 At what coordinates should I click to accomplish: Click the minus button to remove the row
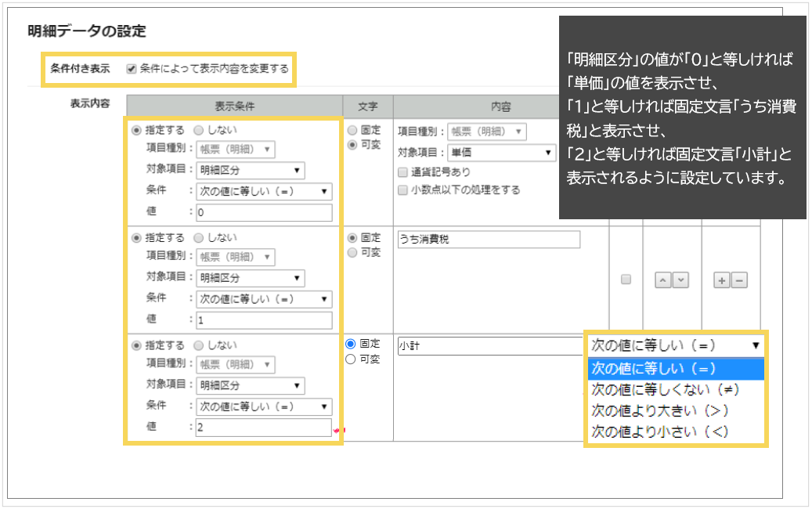tap(738, 280)
